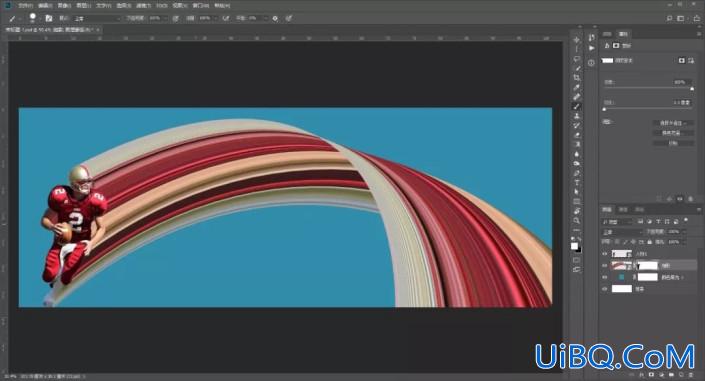The width and height of the screenshot is (705, 381).
Task: Hide the background layer
Action: [x=604, y=289]
